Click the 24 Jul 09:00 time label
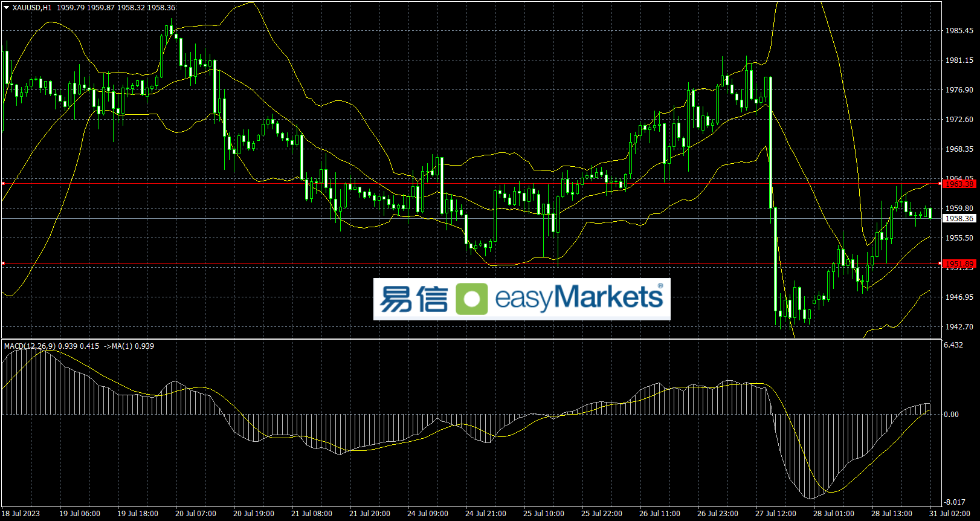Viewport: 980px width, 521px height. (428, 514)
